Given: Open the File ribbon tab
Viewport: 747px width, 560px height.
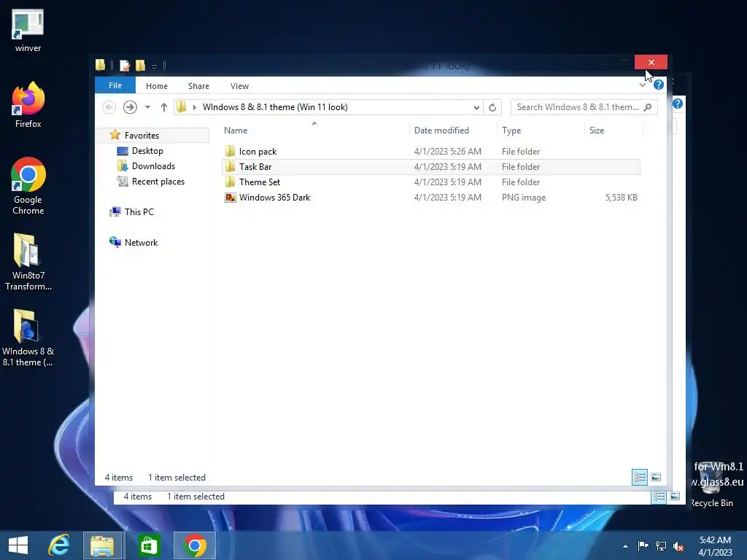Looking at the screenshot, I should point(115,85).
